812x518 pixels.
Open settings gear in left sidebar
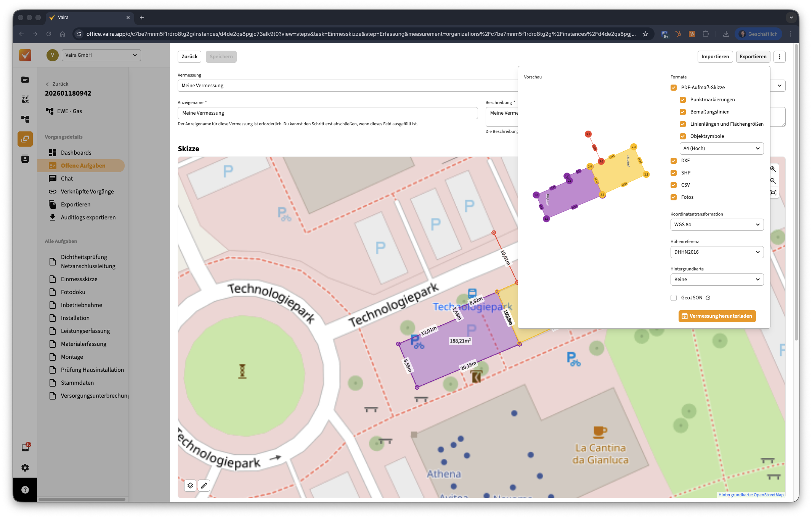pos(25,468)
